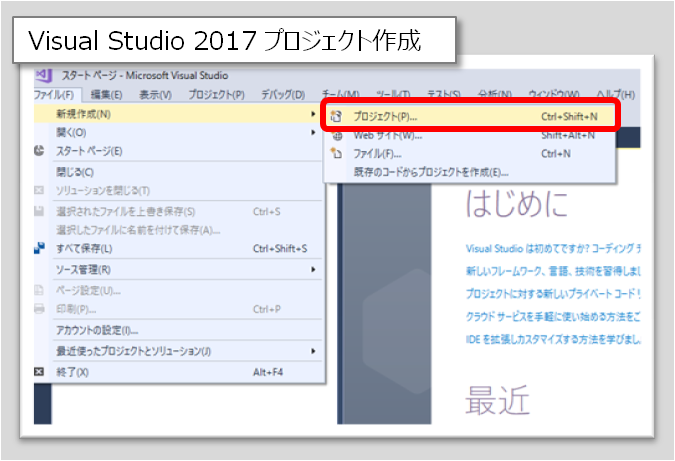The height and width of the screenshot is (461, 675).
Task: Click the スタート ページ - Microsoft Visual Studio title
Action: click(145, 75)
